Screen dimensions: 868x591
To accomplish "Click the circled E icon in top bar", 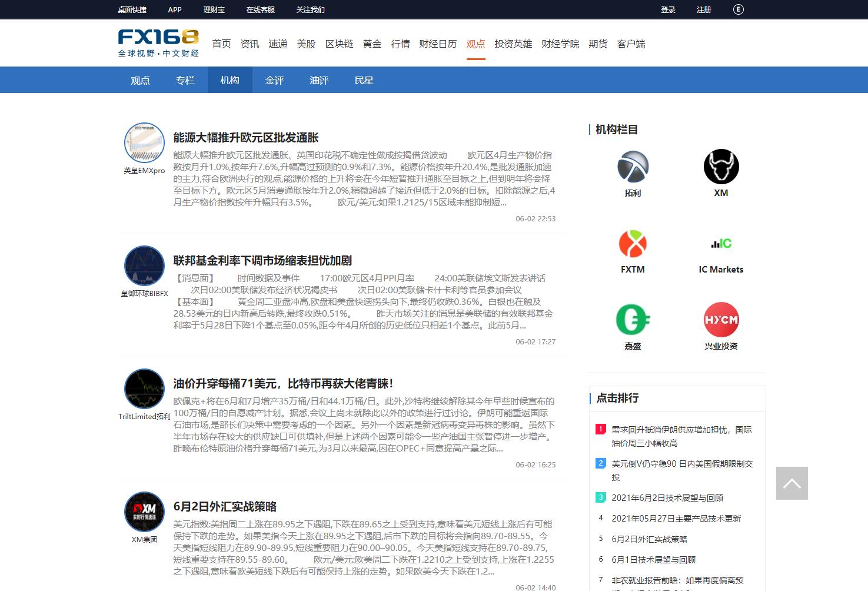I will coord(738,9).
